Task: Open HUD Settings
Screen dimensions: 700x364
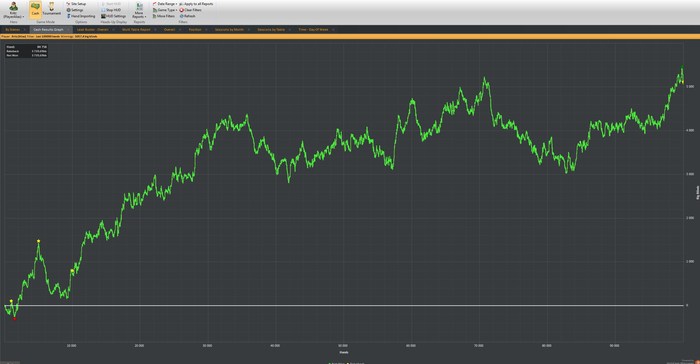Action: coord(113,16)
